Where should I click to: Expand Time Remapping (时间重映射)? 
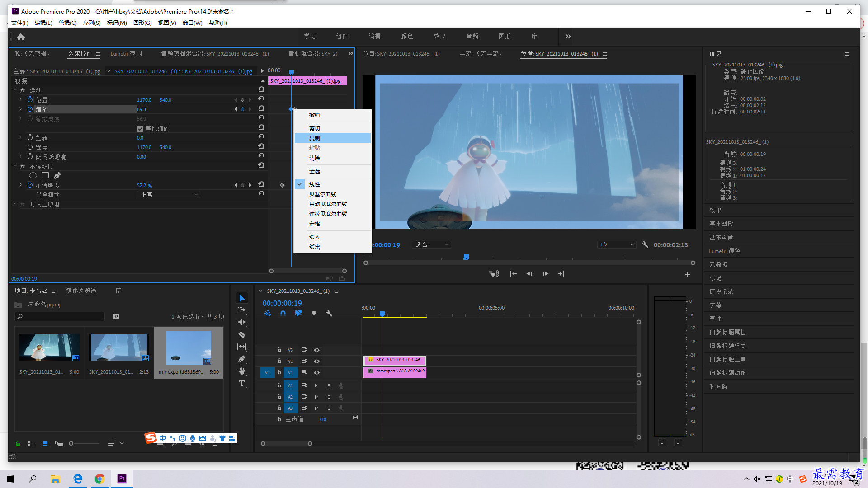(15, 204)
